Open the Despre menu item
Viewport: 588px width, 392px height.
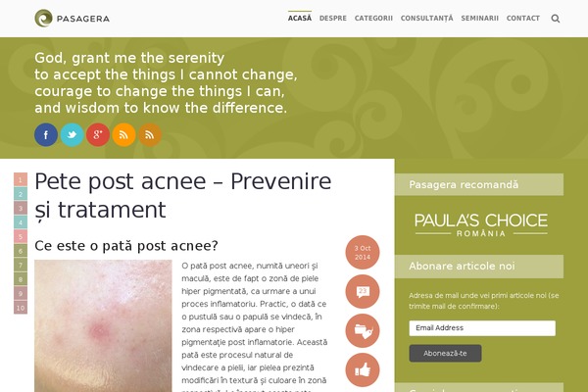tap(333, 18)
